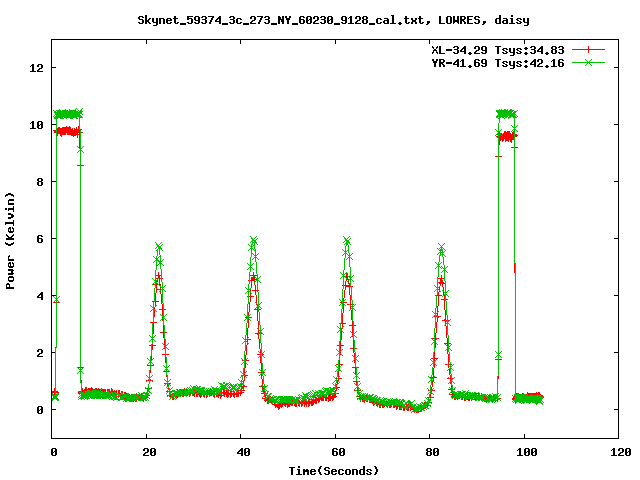This screenshot has width=640, height=480.
Task: Click the green calibration plateau near 96 seconds
Action: (507, 114)
